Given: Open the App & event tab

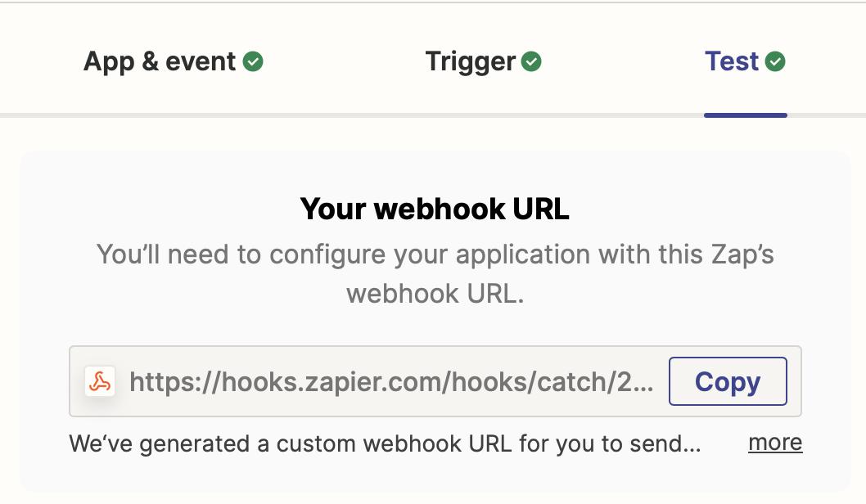Looking at the screenshot, I should pyautogui.click(x=173, y=61).
